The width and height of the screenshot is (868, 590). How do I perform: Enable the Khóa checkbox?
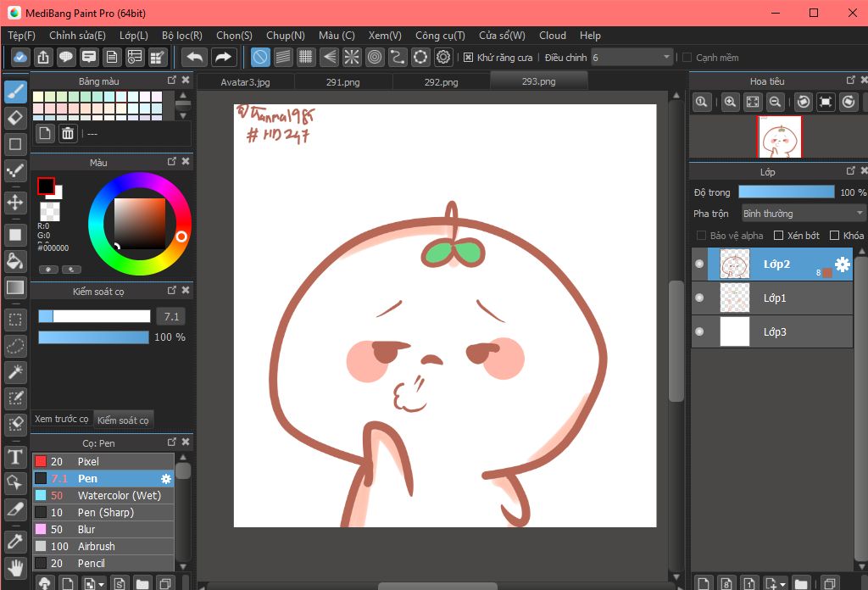pos(834,236)
